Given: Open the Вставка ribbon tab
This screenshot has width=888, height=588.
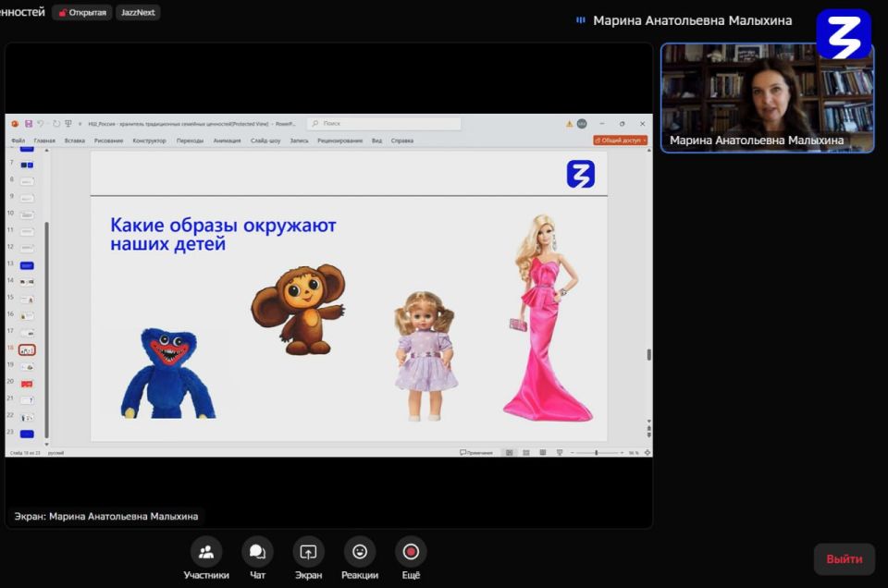Looking at the screenshot, I should click(x=74, y=141).
